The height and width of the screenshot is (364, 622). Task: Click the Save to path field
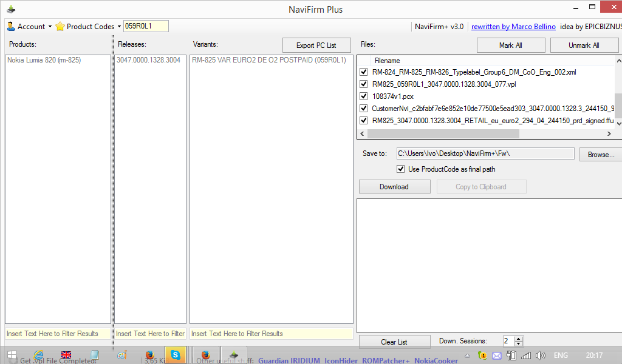tap(485, 153)
